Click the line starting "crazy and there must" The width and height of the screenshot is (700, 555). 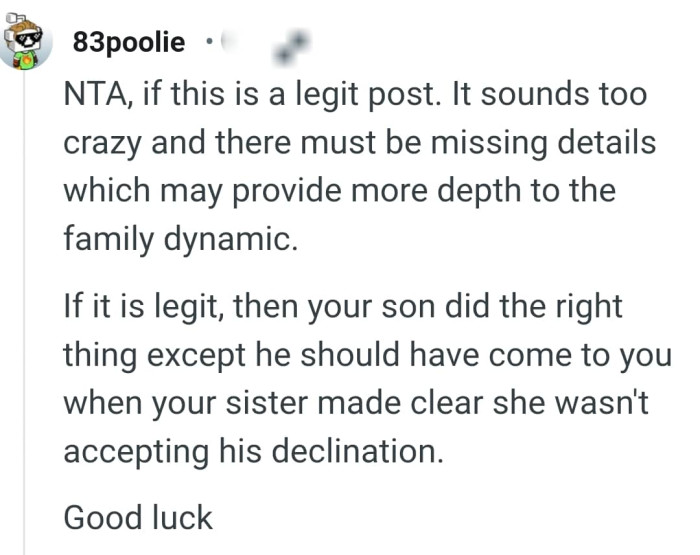tap(359, 143)
